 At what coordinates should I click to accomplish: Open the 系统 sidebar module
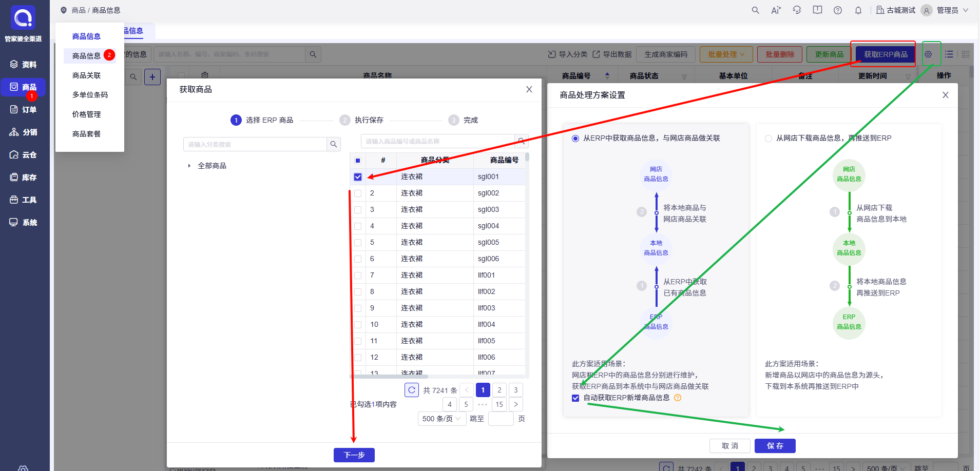click(x=24, y=223)
